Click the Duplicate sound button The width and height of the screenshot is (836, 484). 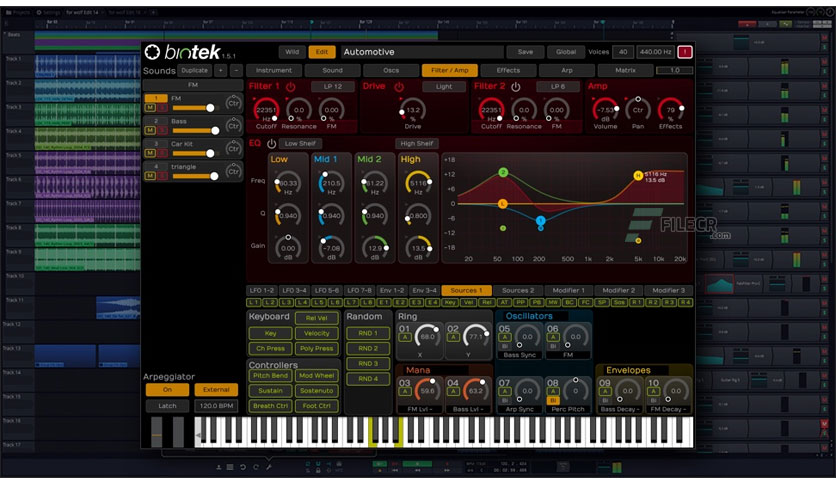(195, 70)
